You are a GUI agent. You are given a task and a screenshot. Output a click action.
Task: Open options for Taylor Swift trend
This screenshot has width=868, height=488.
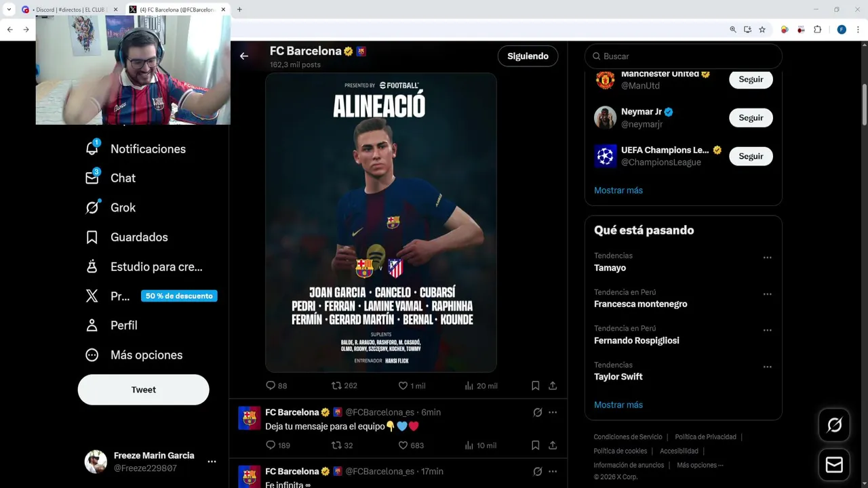[768, 367]
